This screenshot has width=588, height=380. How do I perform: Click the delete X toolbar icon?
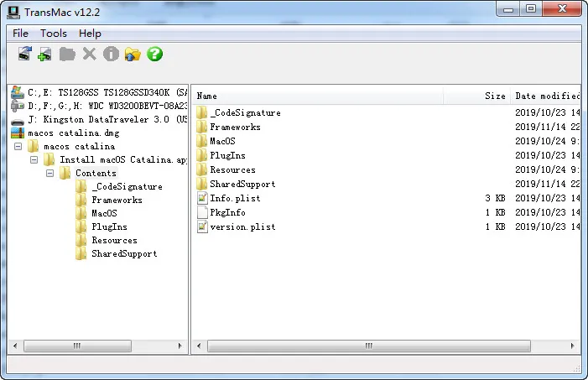[x=89, y=54]
